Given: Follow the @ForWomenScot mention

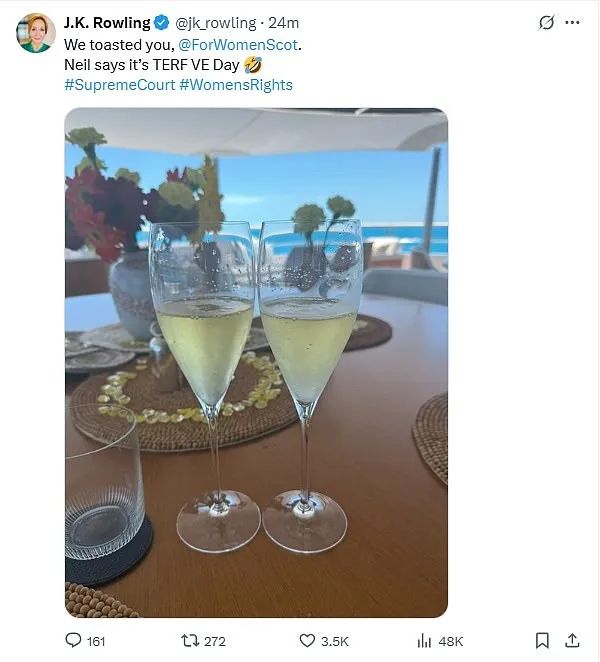Looking at the screenshot, I should point(238,45).
